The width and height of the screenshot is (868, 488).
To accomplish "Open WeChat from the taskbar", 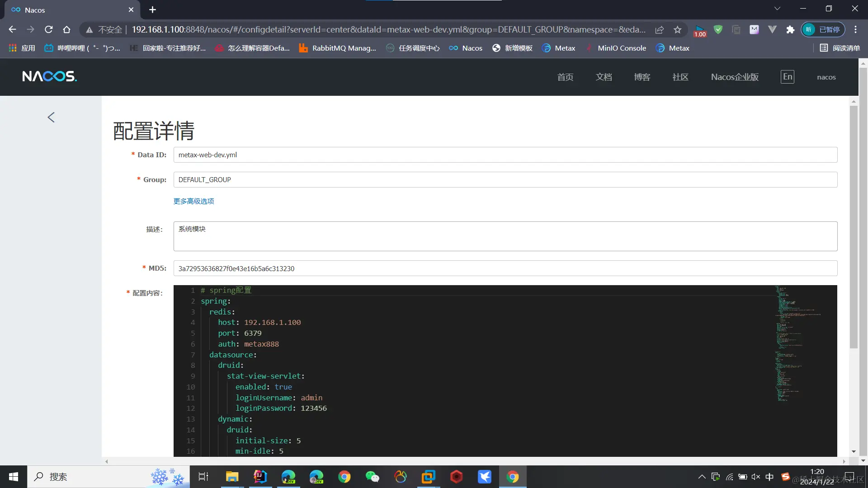I will [x=372, y=477].
